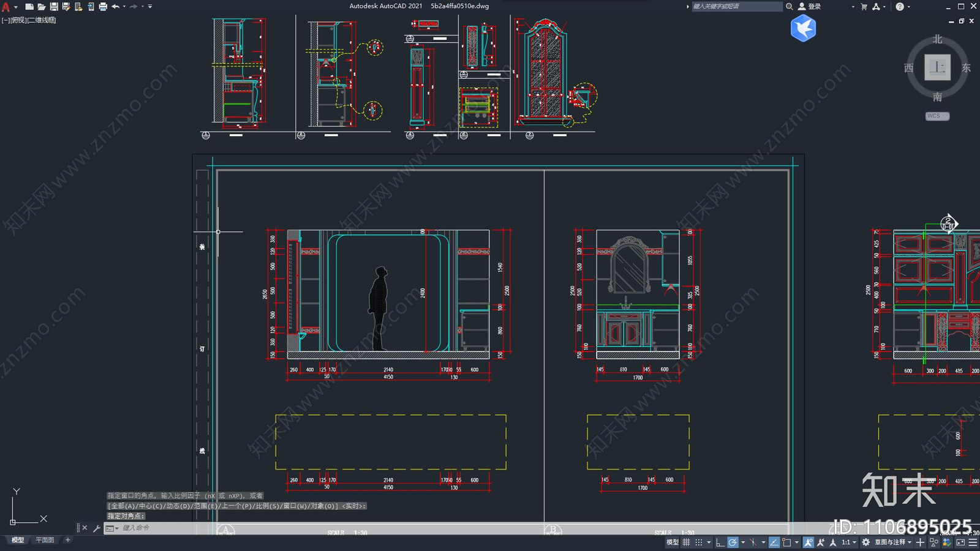
Task: Open the 1:1 annotation scale dropdown
Action: click(x=849, y=542)
